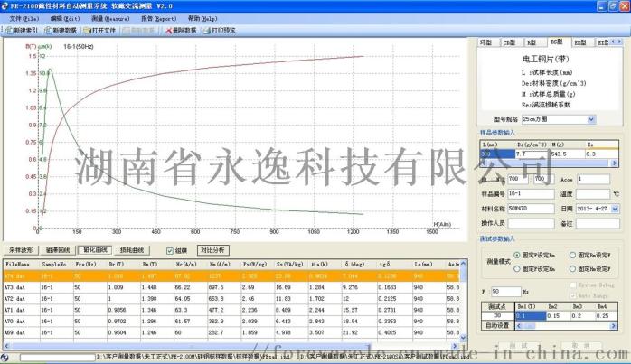
Task: Click the 自动设置 (auto set) cell
Action: point(498,325)
